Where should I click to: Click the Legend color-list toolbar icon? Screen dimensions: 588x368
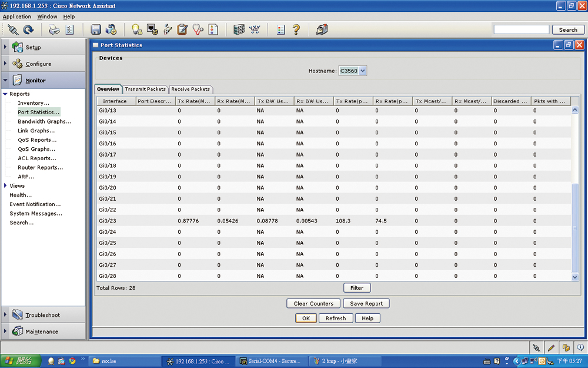pos(281,29)
